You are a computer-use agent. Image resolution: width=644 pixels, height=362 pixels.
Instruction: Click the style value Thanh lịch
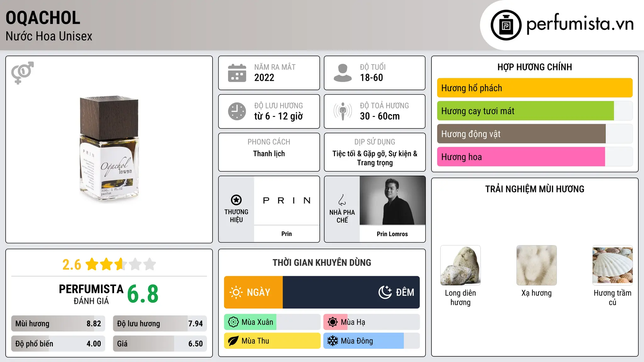click(269, 154)
